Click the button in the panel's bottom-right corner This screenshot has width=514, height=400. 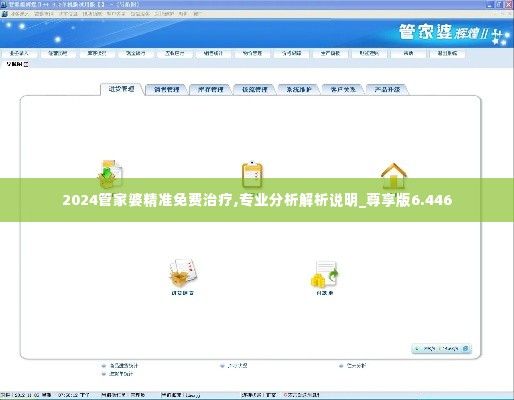coord(442,348)
